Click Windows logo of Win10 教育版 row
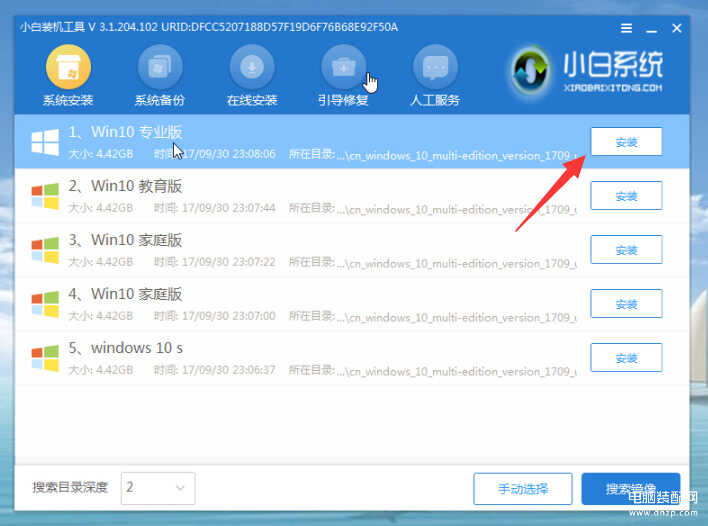 point(45,196)
